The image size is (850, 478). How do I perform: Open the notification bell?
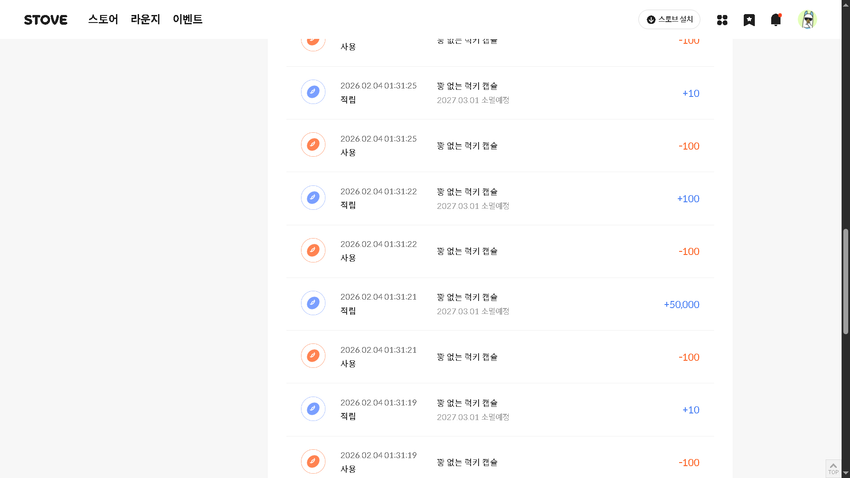pos(775,20)
